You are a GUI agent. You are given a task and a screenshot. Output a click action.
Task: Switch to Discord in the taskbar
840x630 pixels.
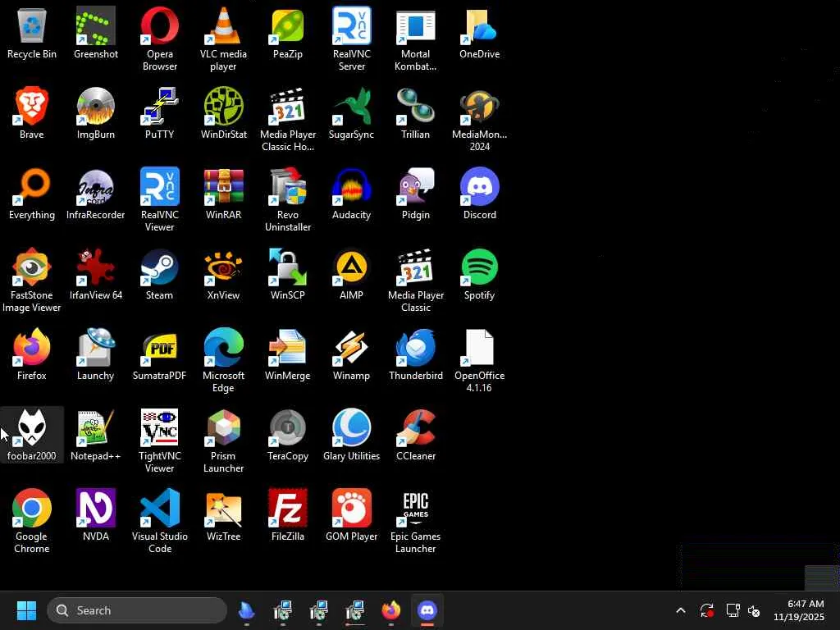pos(427,610)
